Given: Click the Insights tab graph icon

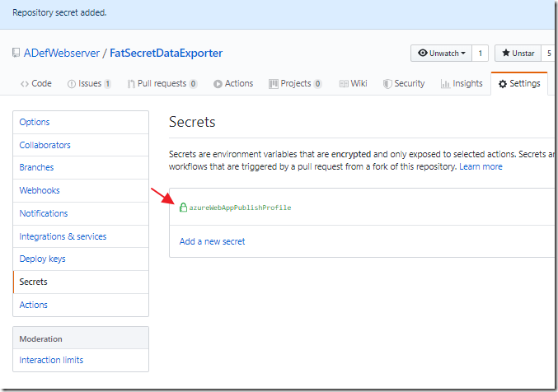Looking at the screenshot, I should (445, 84).
